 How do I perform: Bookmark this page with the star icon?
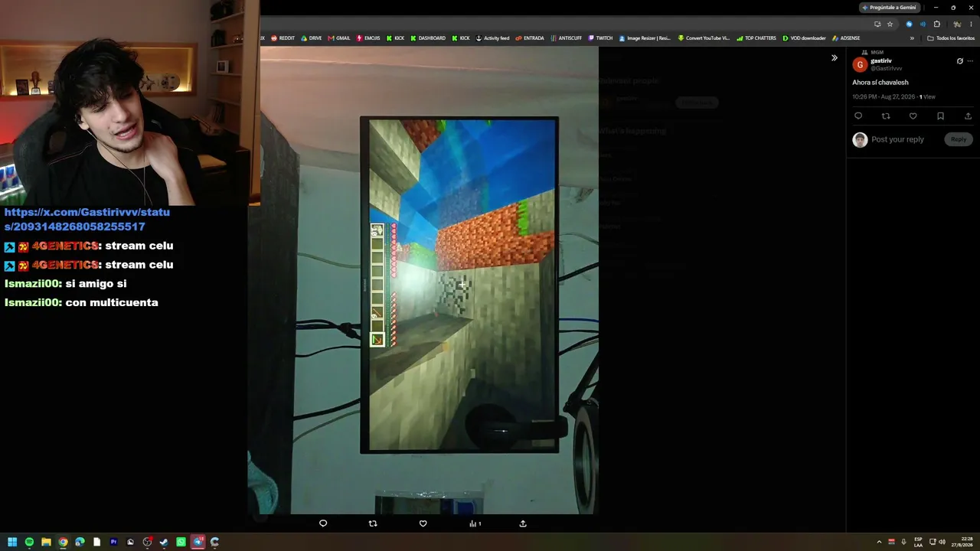click(x=890, y=24)
